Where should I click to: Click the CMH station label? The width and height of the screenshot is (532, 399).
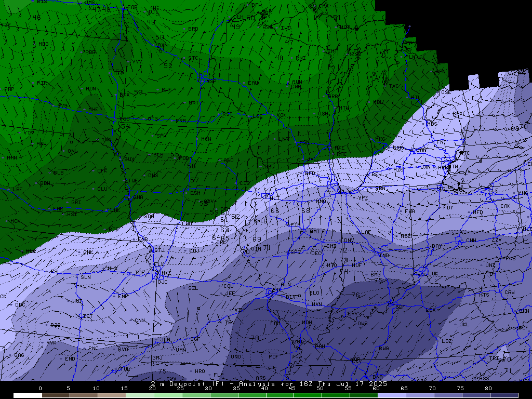[x=471, y=241]
